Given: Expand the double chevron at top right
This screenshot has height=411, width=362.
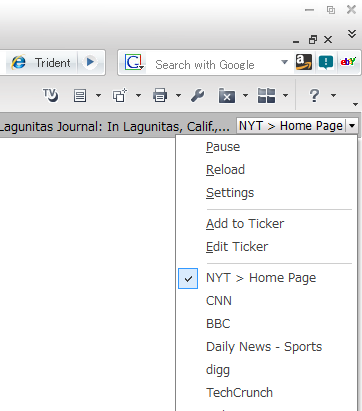Looking at the screenshot, I should coord(352,34).
